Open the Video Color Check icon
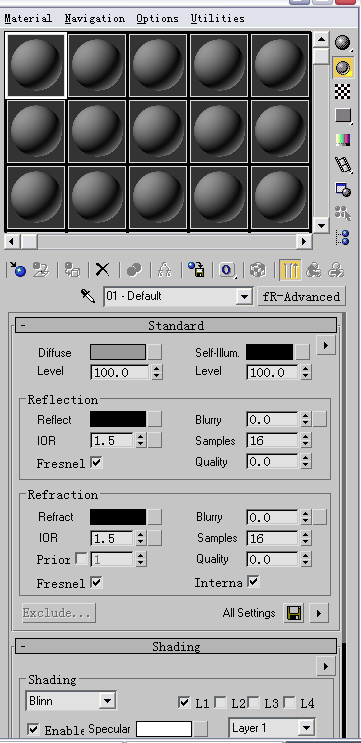 (x=343, y=139)
